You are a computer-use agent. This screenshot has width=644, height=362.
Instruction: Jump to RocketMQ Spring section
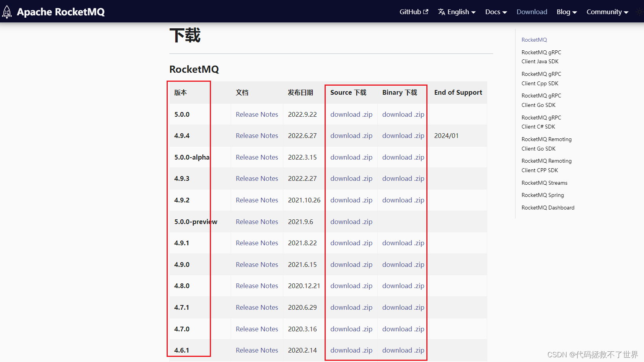(543, 195)
